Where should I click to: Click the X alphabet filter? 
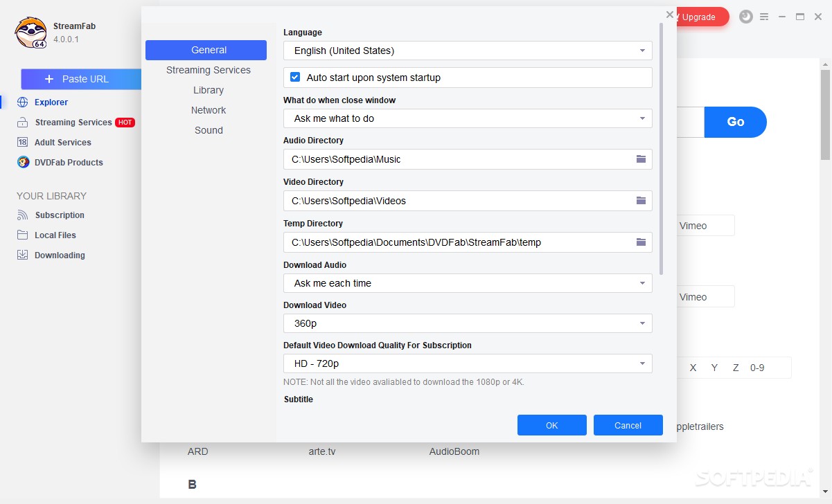[x=693, y=368]
